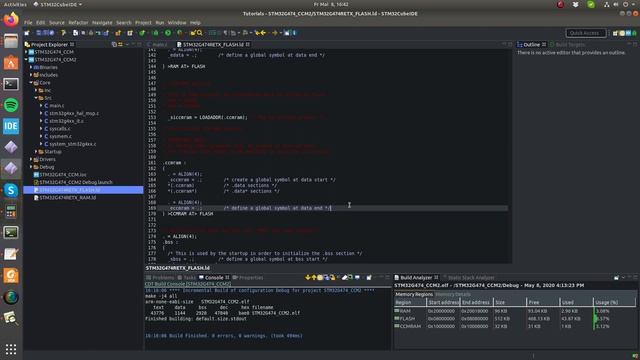The width and height of the screenshot is (640, 360).
Task: Open syscalls.c file
Action: coord(60,129)
